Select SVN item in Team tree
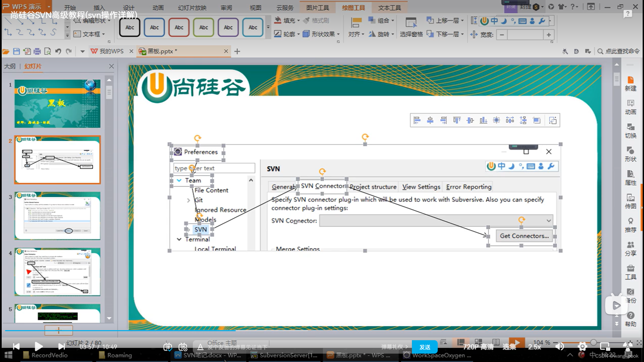644x362 pixels. tap(200, 229)
